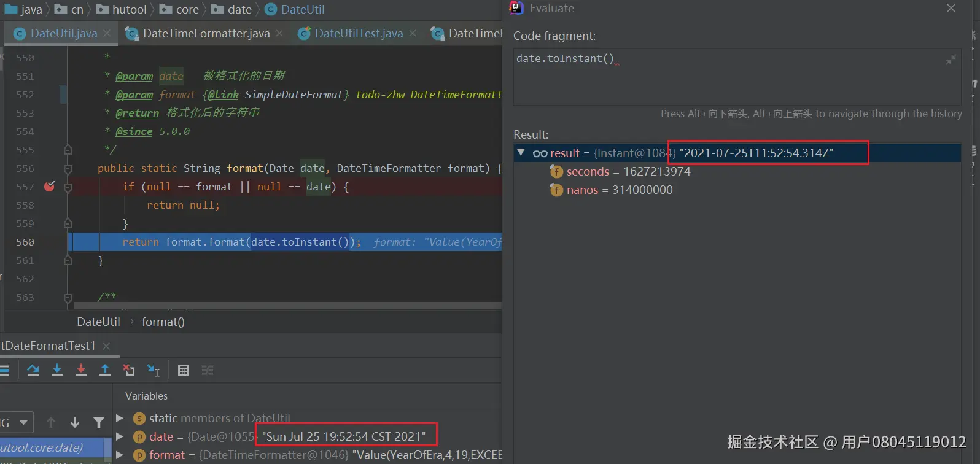Select the 'seconds = 1627213974' row
The image size is (980, 464).
pos(629,172)
